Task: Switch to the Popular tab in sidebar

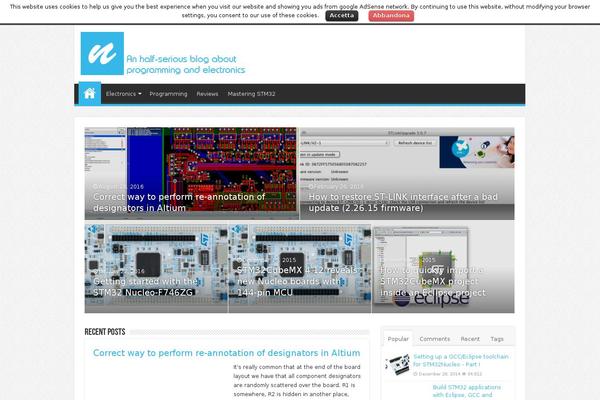Action: (398, 339)
